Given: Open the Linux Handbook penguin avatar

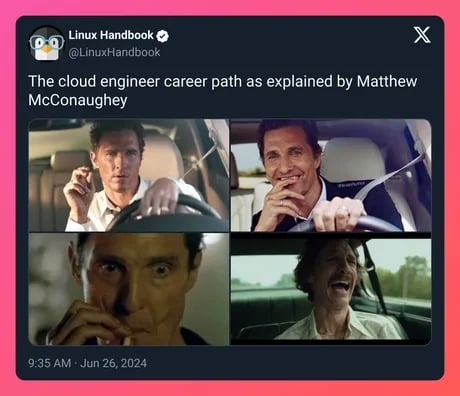Looking at the screenshot, I should point(47,43).
